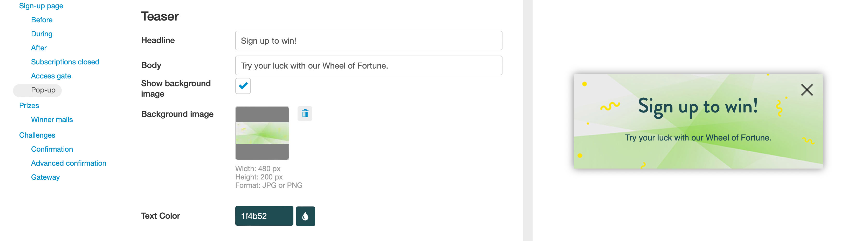Click the Headline input field

(369, 41)
